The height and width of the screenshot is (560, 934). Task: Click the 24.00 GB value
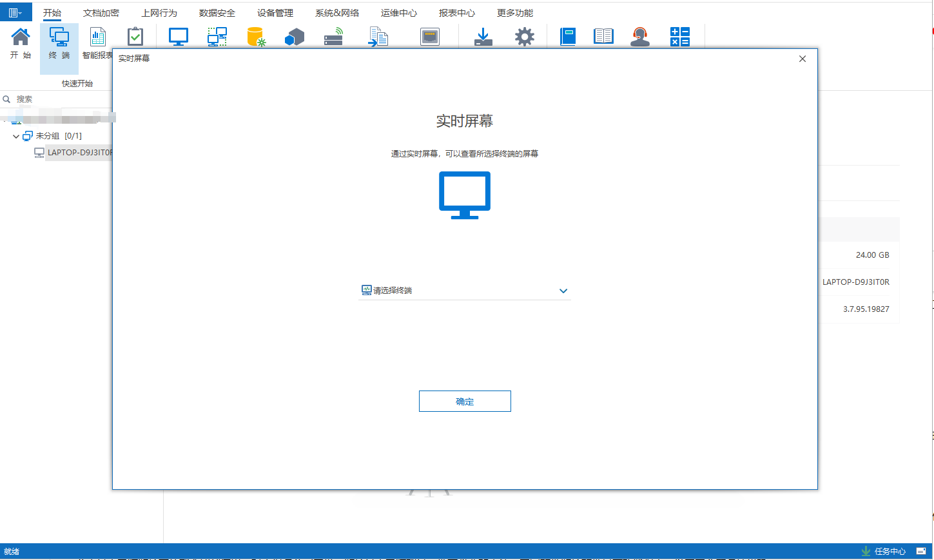[873, 255]
